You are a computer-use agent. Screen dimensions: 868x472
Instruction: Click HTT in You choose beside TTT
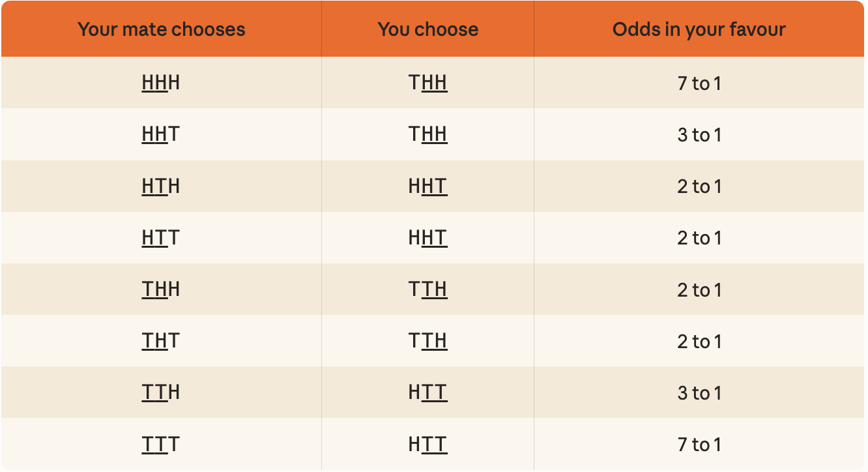[428, 445]
